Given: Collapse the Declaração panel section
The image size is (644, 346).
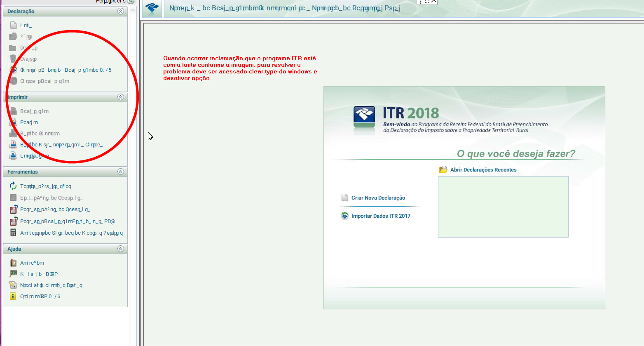Looking at the screenshot, I should [120, 11].
